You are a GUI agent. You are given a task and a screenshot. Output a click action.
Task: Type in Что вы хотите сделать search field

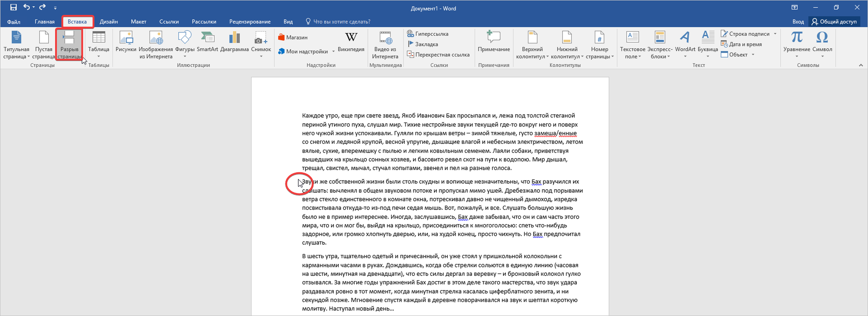pyautogui.click(x=341, y=22)
